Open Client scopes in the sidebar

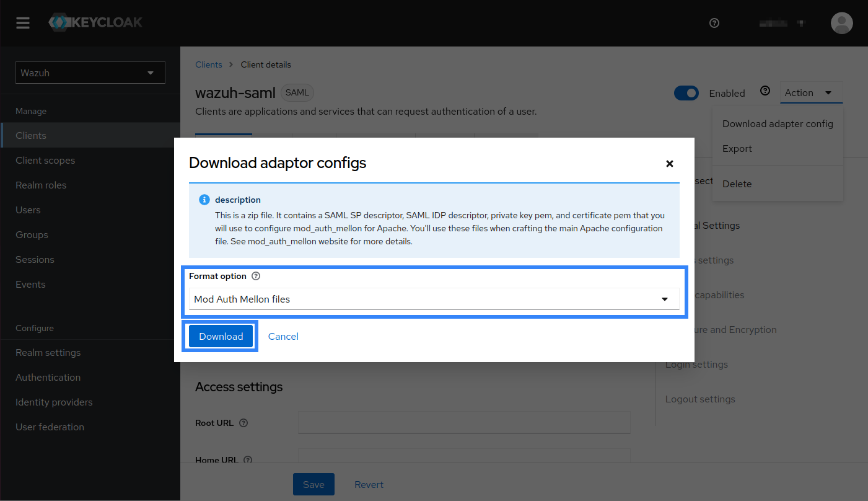point(90,160)
